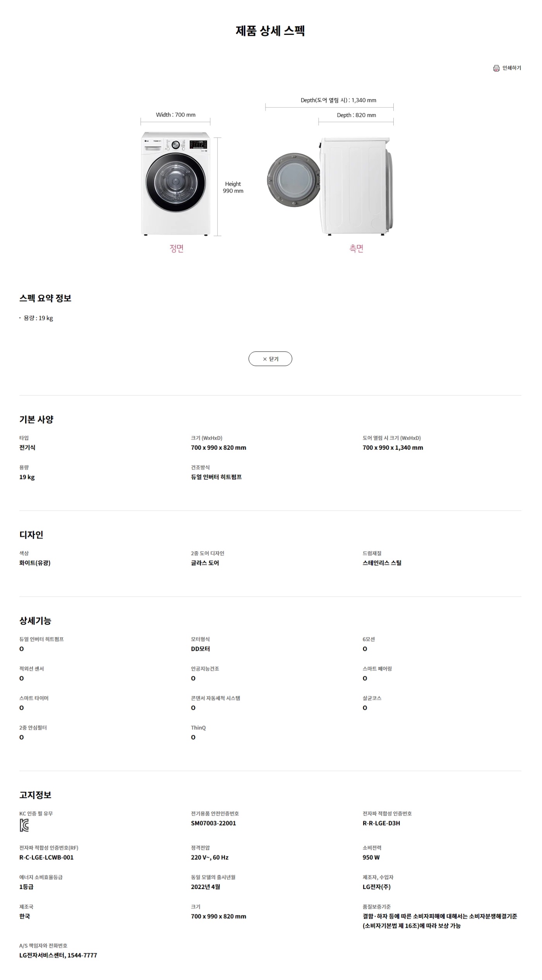
Task: Select the safety certification number SM07003-22001
Action: point(213,823)
